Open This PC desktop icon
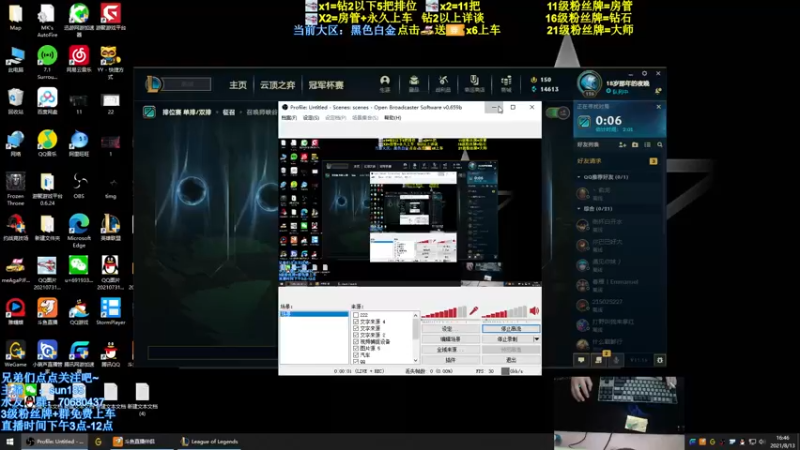This screenshot has height=450, width=800. [x=15, y=60]
